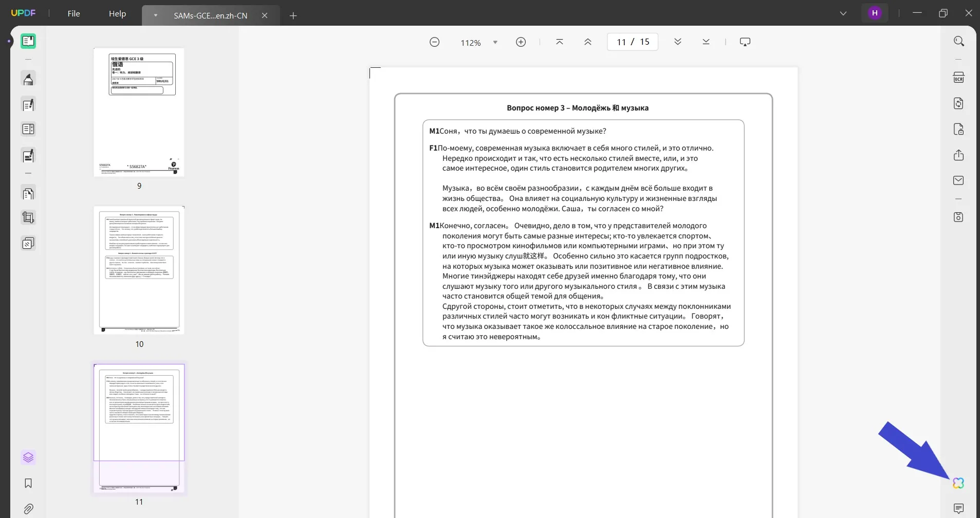This screenshot has height=518, width=980.
Task: Click the UPDF logo
Action: coord(23,13)
